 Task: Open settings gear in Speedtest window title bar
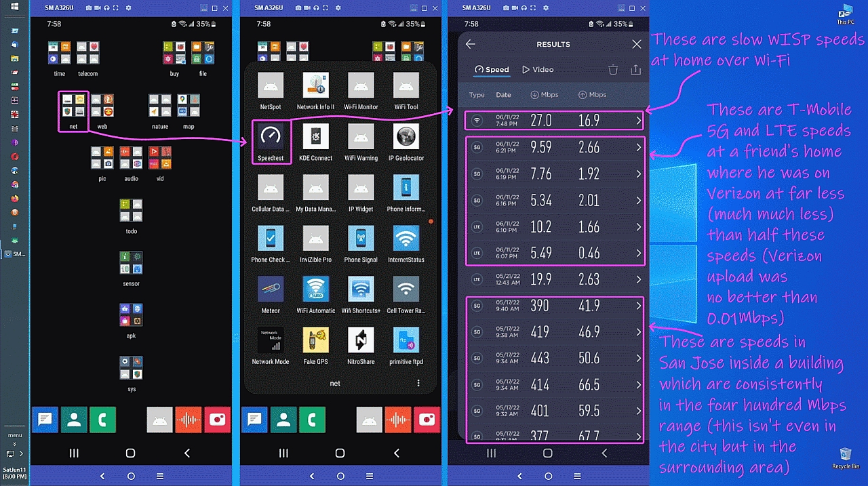tap(545, 7)
